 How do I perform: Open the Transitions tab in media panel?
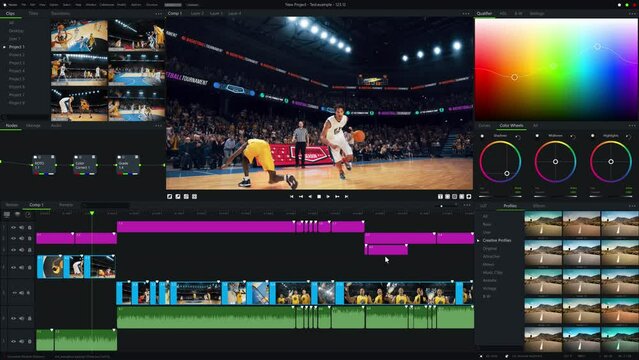60,13
